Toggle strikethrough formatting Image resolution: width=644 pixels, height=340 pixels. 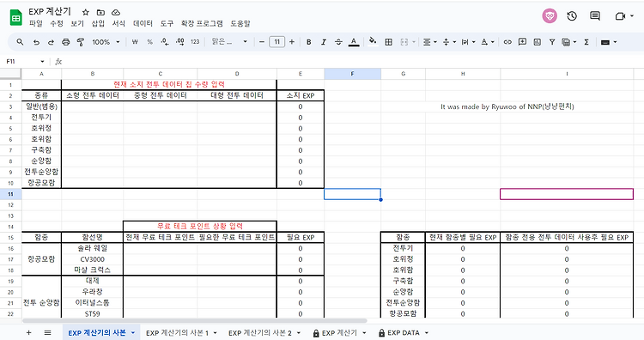(x=338, y=42)
